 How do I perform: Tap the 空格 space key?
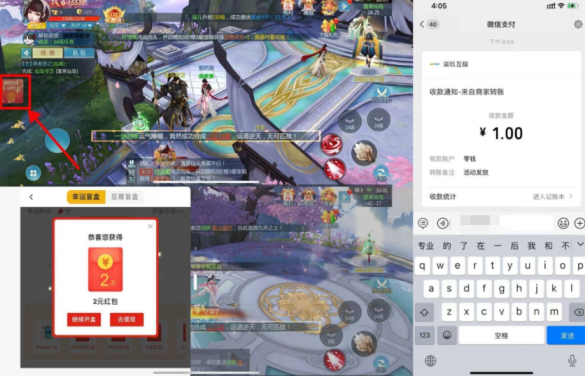pyautogui.click(x=501, y=335)
